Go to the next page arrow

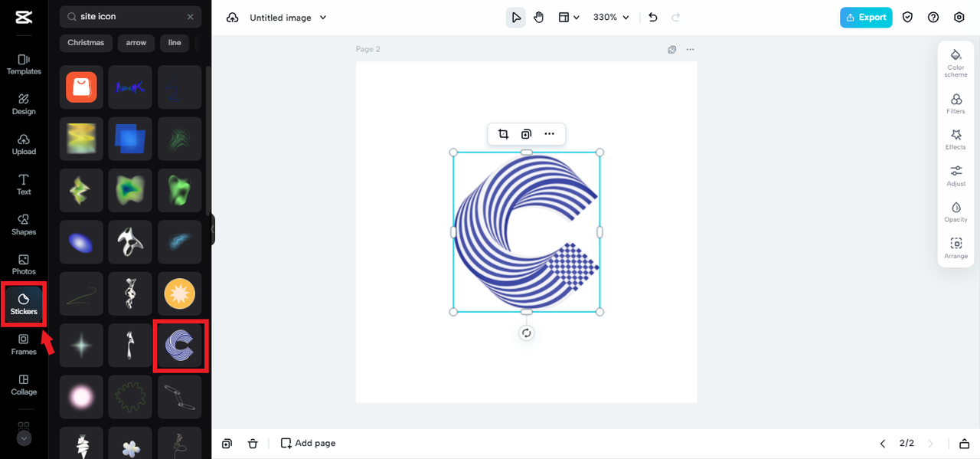click(x=931, y=444)
